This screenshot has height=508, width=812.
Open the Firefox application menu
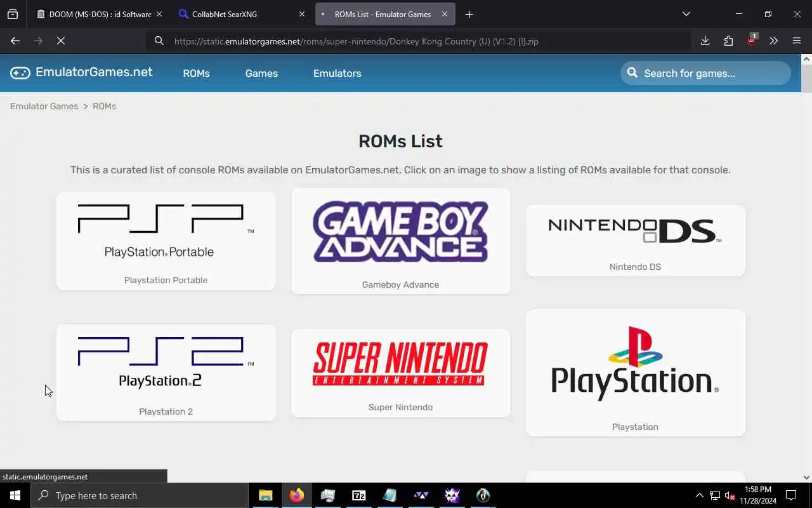tap(797, 41)
